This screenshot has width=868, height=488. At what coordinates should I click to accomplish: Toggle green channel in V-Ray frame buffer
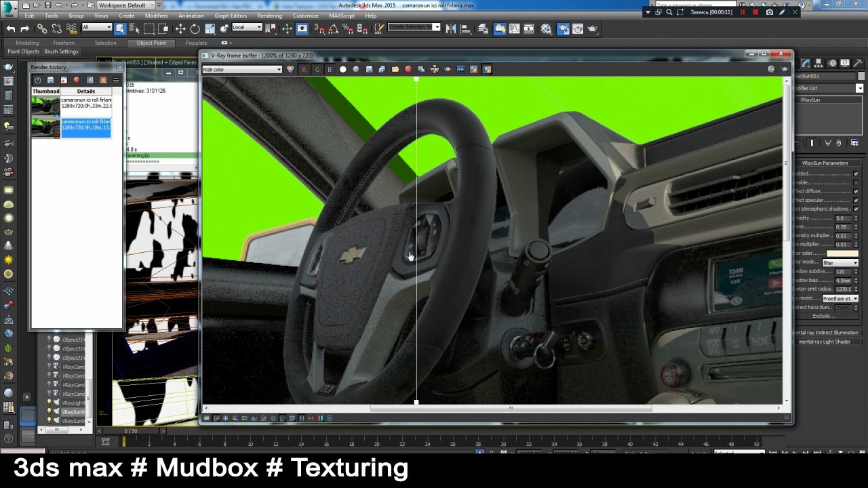[317, 69]
